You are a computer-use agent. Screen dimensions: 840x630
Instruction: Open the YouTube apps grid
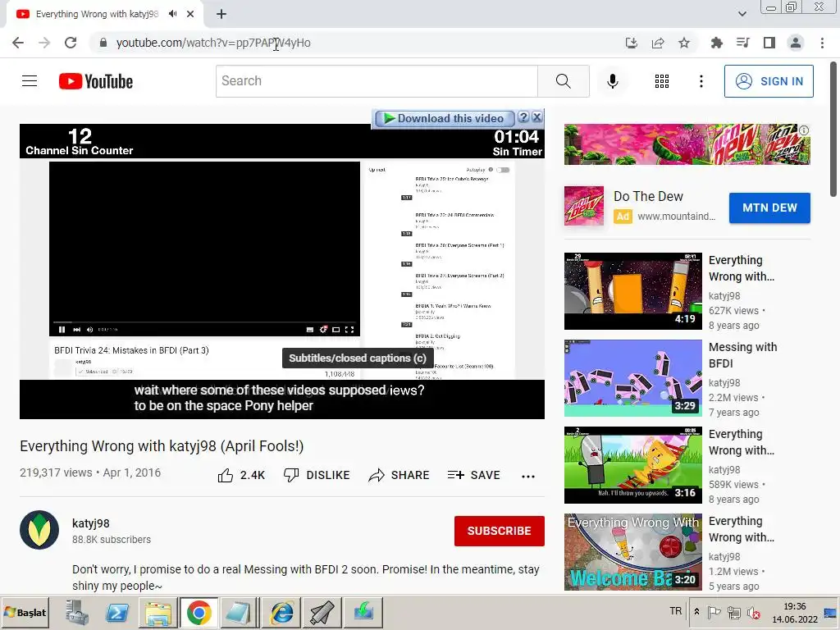662,81
